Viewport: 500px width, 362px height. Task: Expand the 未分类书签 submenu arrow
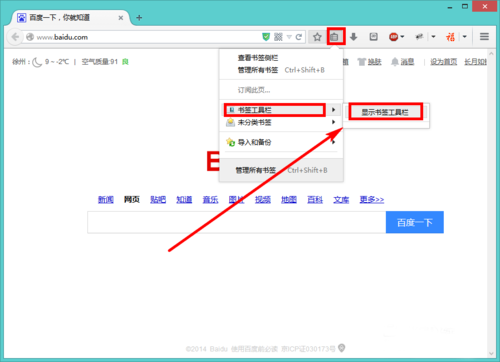333,122
